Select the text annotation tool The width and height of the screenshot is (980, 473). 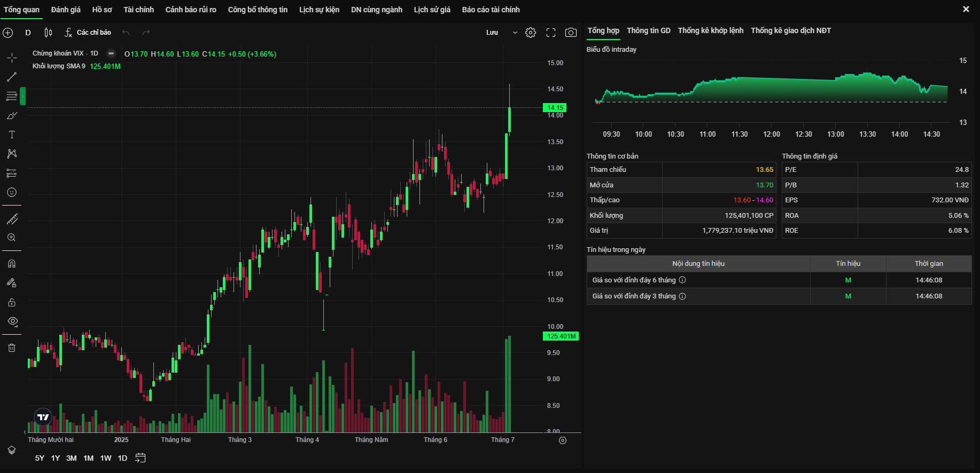[12, 135]
